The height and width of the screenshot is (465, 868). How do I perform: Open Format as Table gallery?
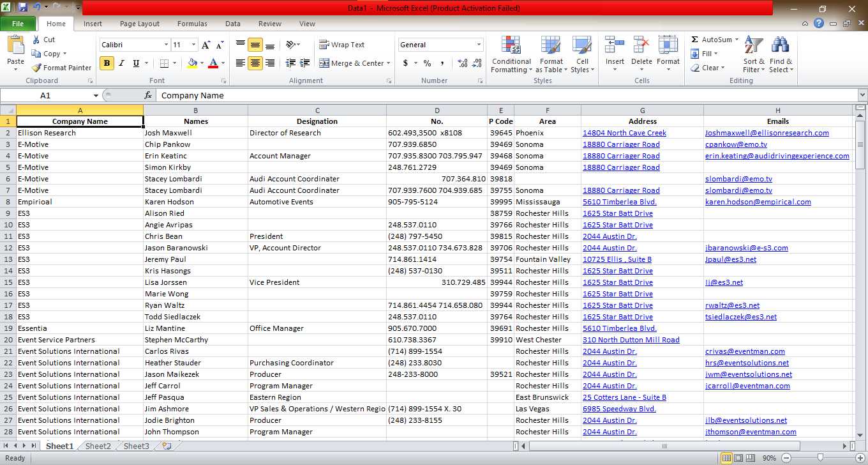[551, 55]
